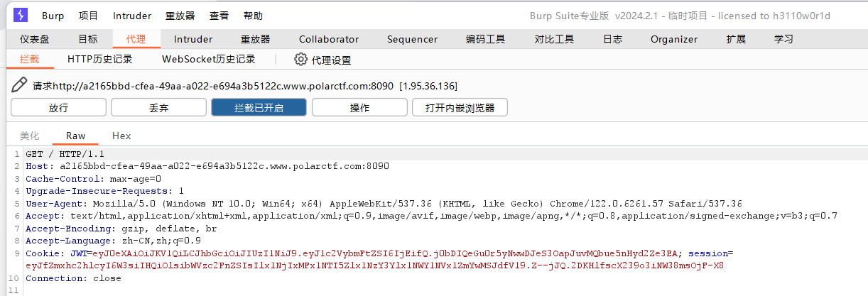The height and width of the screenshot is (296, 868).
Task: Click 打开内嵌浏览器 button
Action: pos(460,108)
